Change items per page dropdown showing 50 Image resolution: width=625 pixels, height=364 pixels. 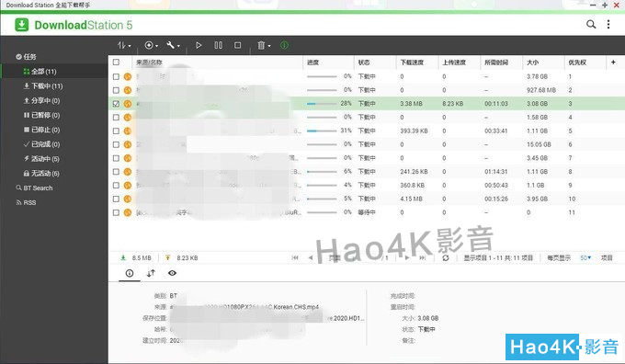click(585, 258)
